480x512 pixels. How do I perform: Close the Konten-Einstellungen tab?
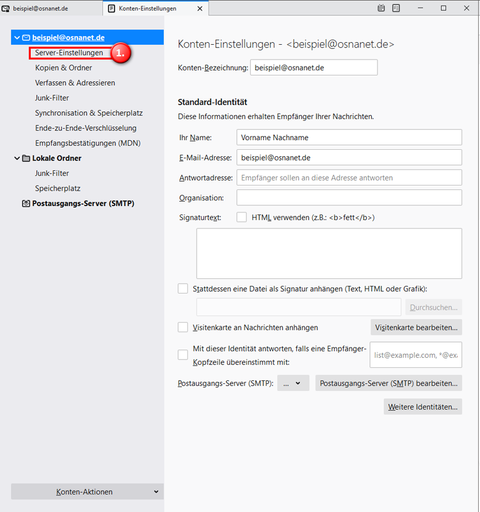click(x=200, y=9)
